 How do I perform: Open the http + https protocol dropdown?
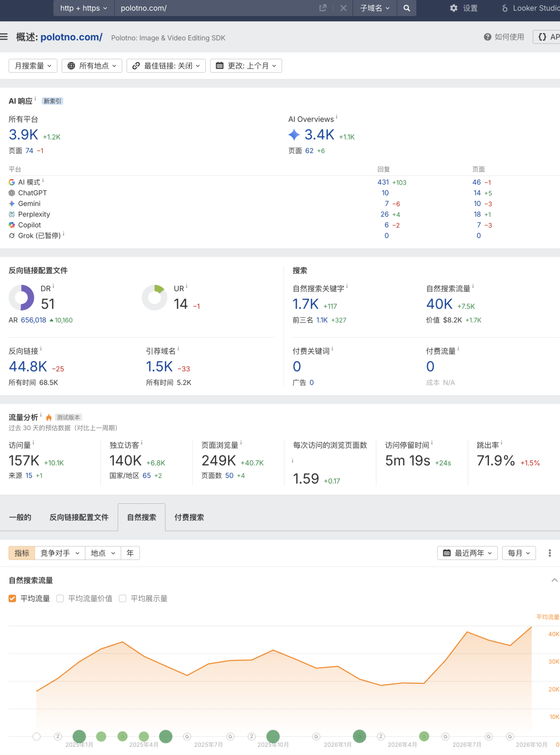point(83,8)
